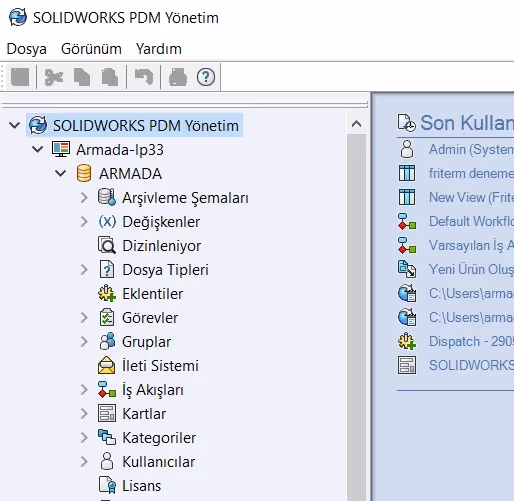This screenshot has width=514, height=501.
Task: Expand Arşivleme Şemaları node
Action: tap(84, 198)
